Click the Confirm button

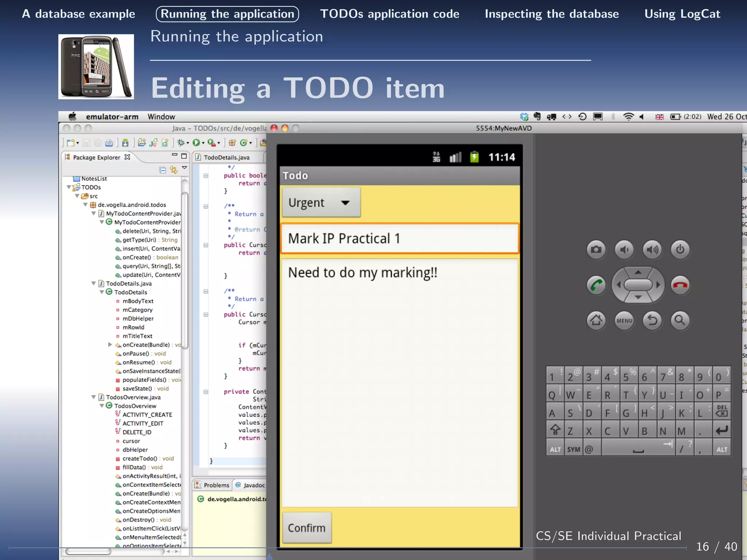coord(307,528)
